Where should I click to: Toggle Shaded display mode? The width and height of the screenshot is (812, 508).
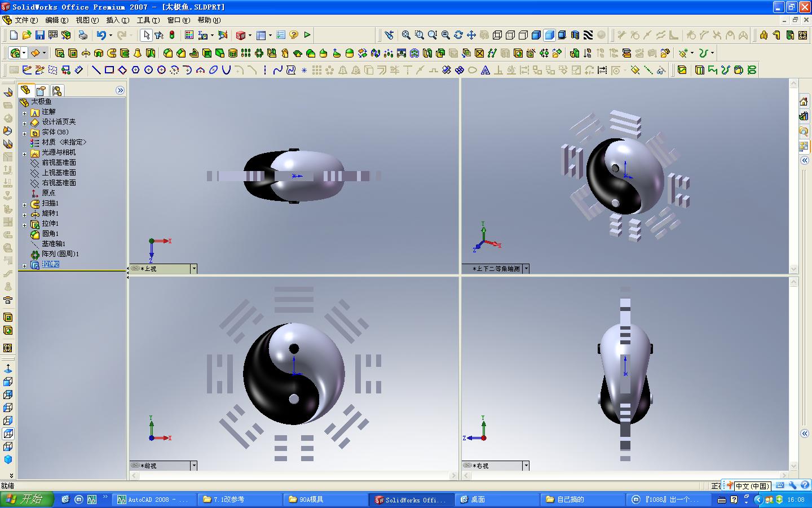tap(549, 35)
